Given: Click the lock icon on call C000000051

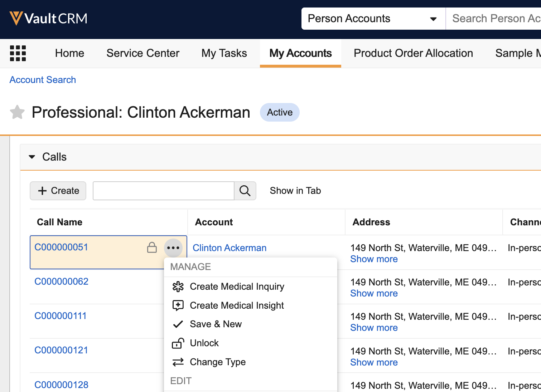Looking at the screenshot, I should (152, 247).
